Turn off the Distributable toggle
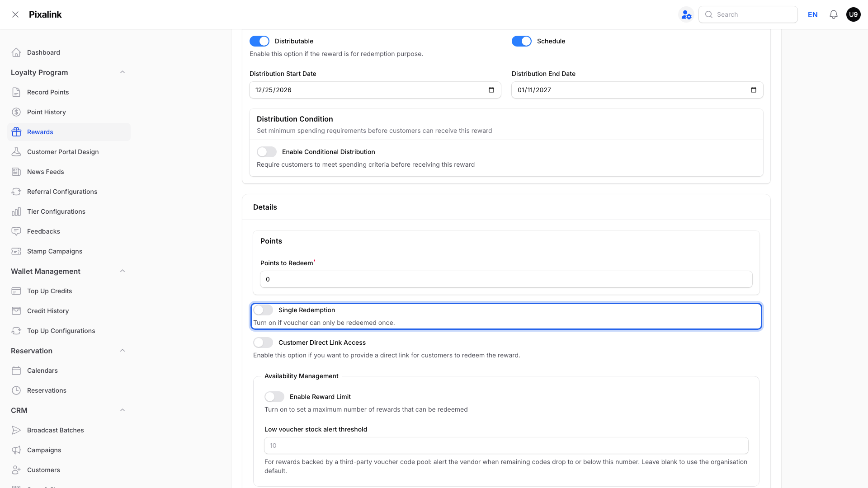The width and height of the screenshot is (868, 488). click(259, 41)
